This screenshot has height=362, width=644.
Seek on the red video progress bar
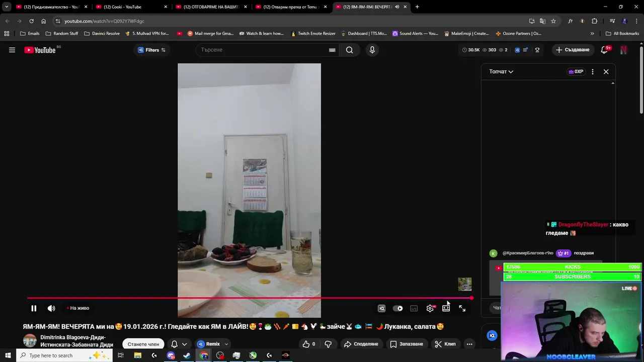(250, 298)
